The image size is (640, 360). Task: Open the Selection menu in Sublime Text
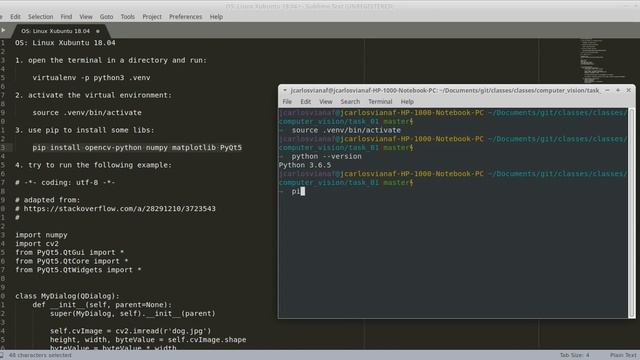(x=40, y=17)
